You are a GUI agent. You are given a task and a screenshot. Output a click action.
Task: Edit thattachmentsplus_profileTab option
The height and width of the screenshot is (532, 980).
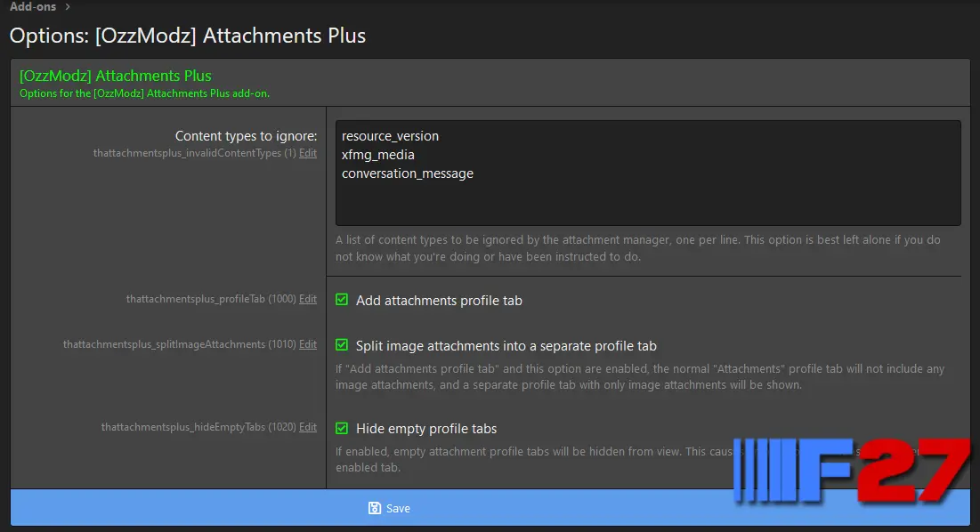click(x=307, y=299)
